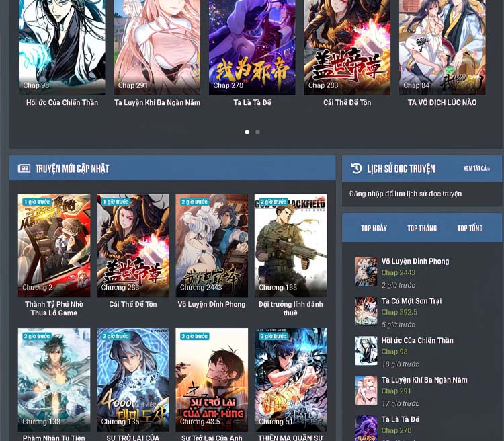504x441 pixels.
Task: Open Chap 392.5 link in ranking
Action: [399, 312]
